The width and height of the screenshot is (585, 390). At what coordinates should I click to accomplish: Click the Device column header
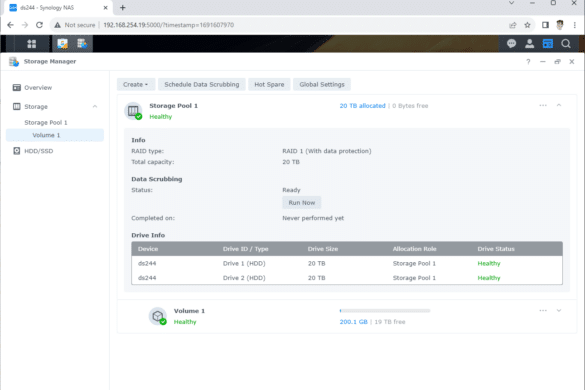(148, 249)
